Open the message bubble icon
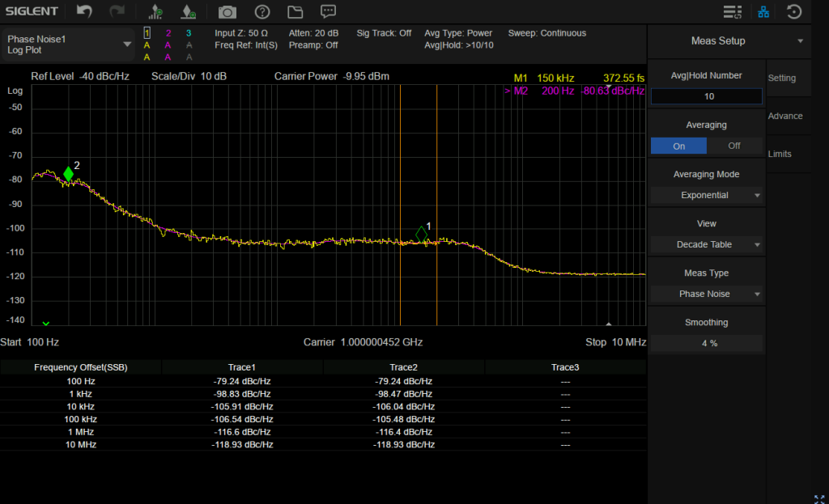Viewport: 829px width, 504px height. [328, 11]
